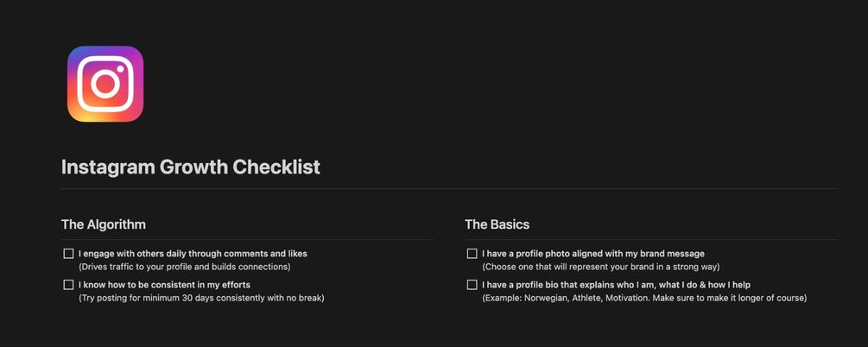Click the divider below The Algorithm heading

[247, 239]
